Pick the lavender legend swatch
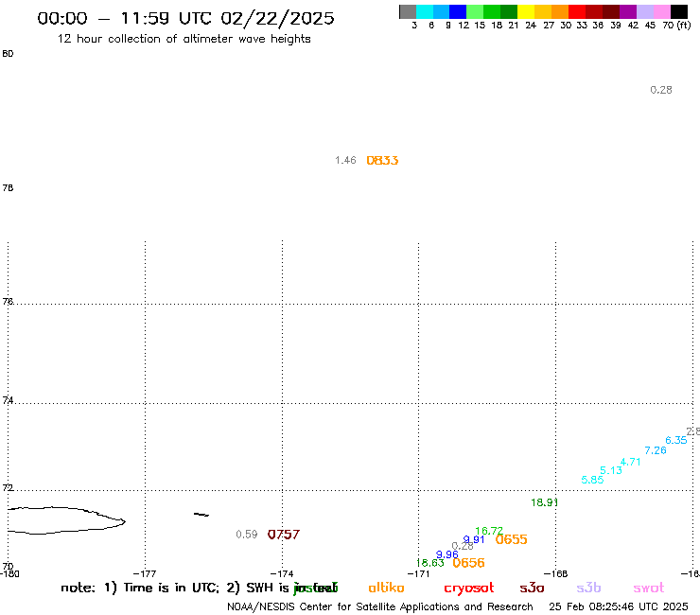This screenshot has width=700, height=615. coord(644,12)
